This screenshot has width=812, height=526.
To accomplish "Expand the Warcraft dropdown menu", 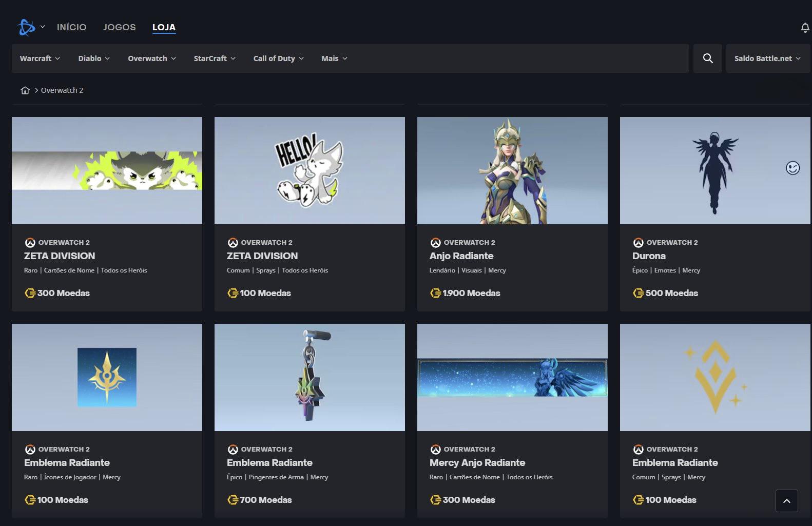I will coord(40,59).
